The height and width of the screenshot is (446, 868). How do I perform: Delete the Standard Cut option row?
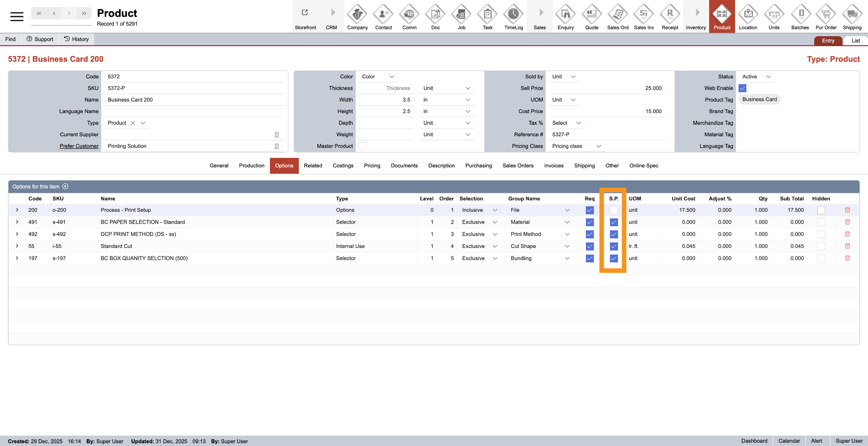(847, 247)
